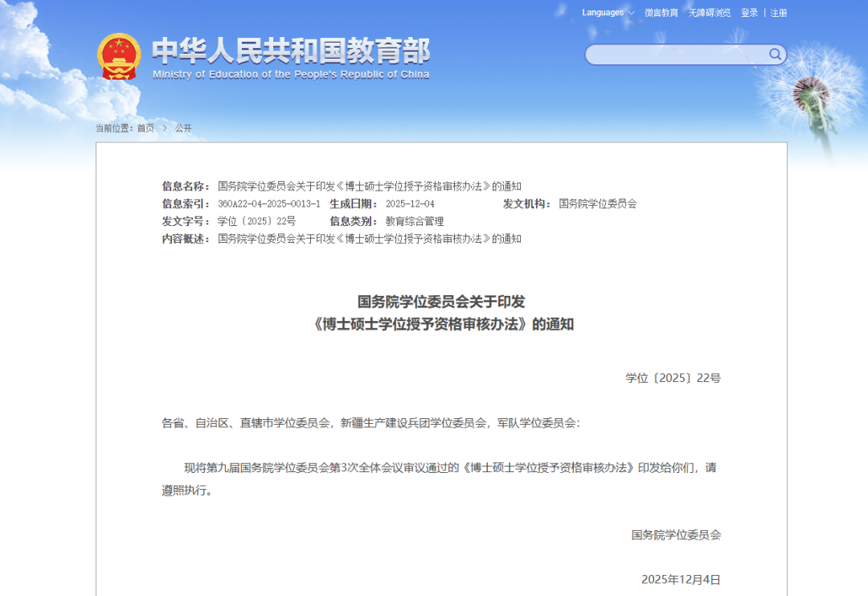Open 无障碍浏览 accessible browsing mode

(710, 13)
